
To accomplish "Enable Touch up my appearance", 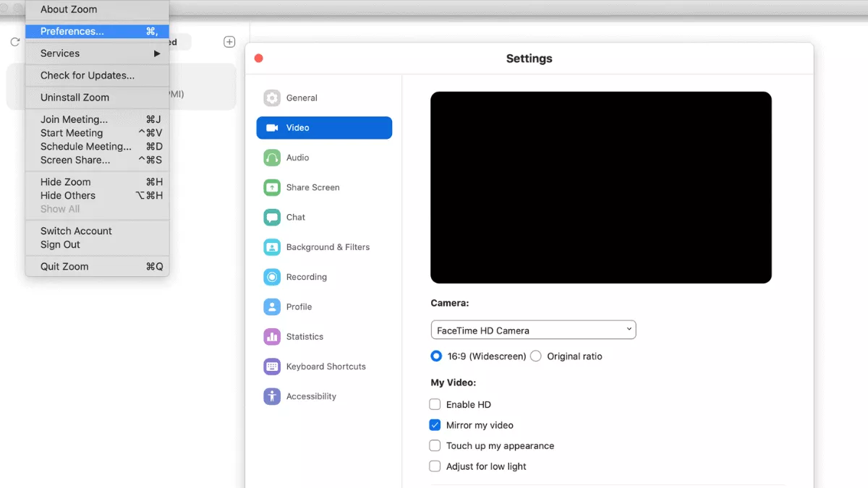I will tap(435, 445).
